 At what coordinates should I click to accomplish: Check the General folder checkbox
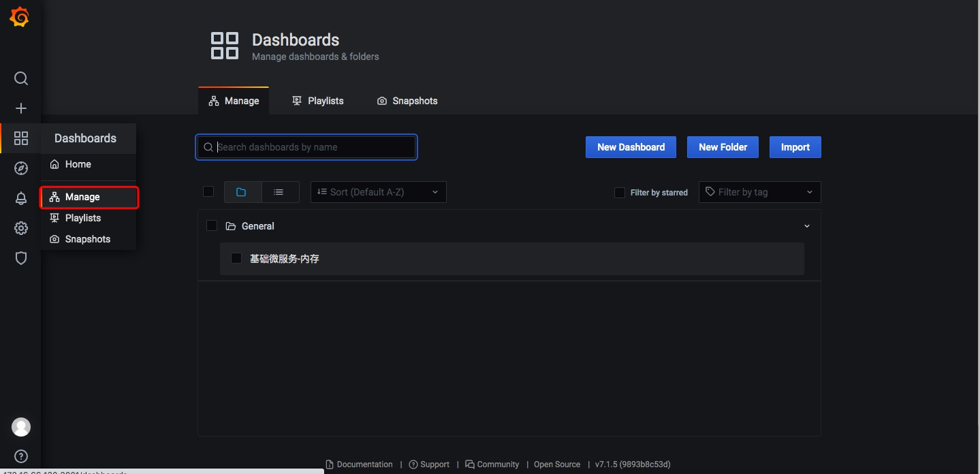tap(212, 225)
